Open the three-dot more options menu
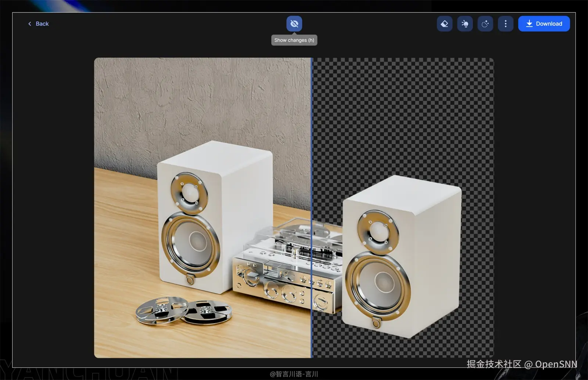Screen dimensions: 588x380 click(x=506, y=24)
